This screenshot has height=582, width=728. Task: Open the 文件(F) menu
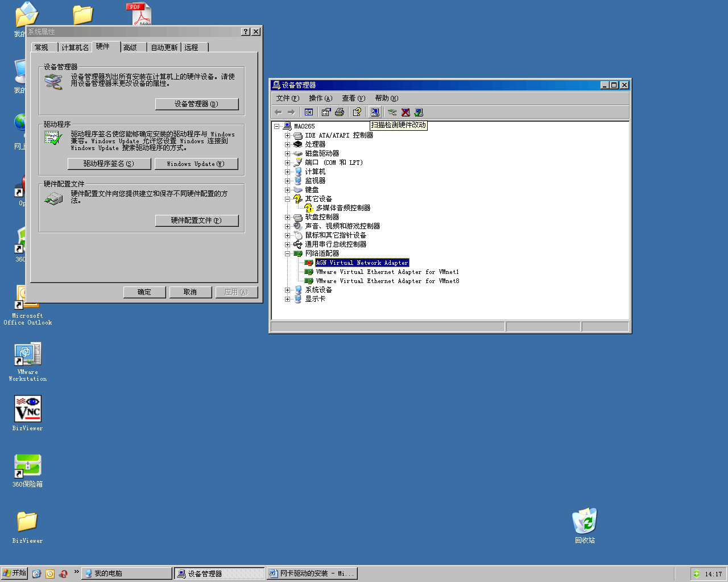point(288,98)
